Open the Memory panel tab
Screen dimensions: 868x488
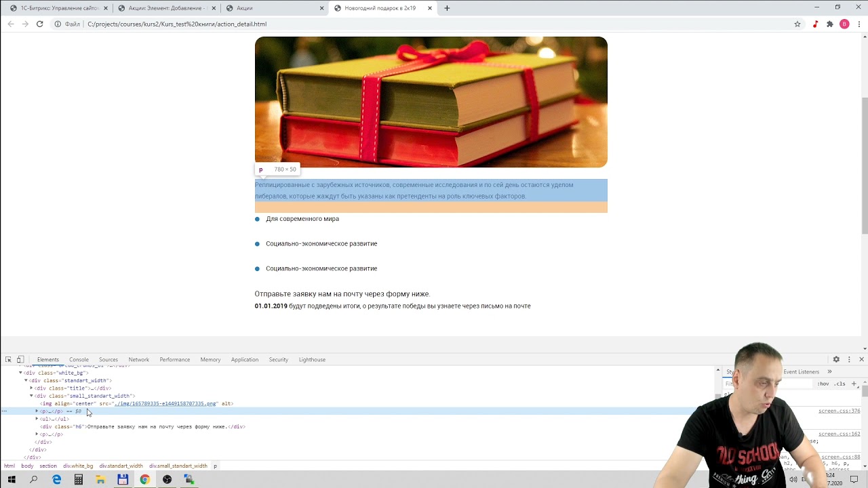click(x=210, y=359)
